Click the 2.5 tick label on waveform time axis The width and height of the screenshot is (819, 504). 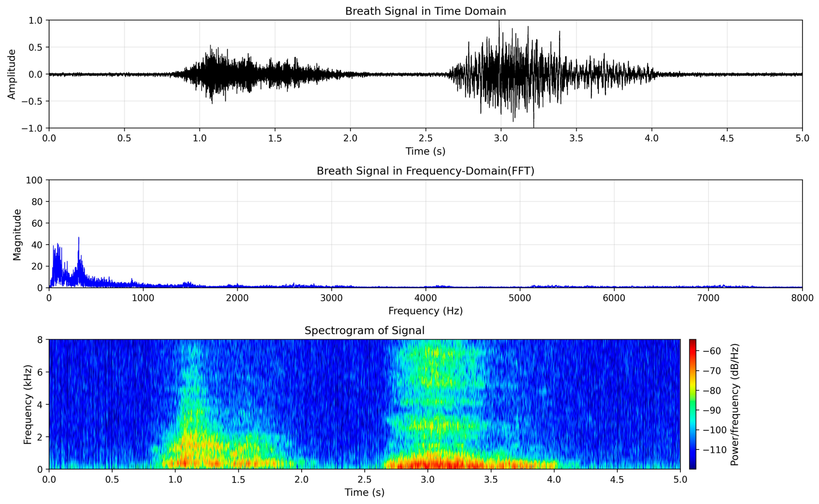coord(425,138)
